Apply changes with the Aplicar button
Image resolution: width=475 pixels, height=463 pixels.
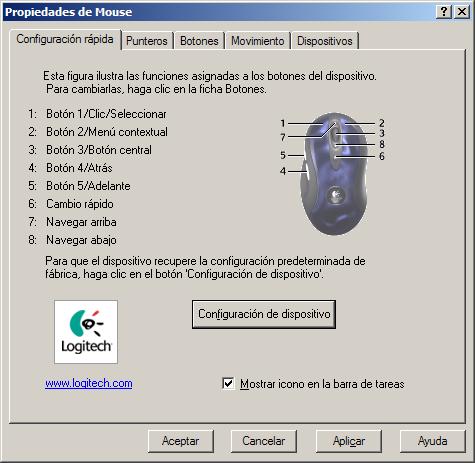click(x=349, y=441)
